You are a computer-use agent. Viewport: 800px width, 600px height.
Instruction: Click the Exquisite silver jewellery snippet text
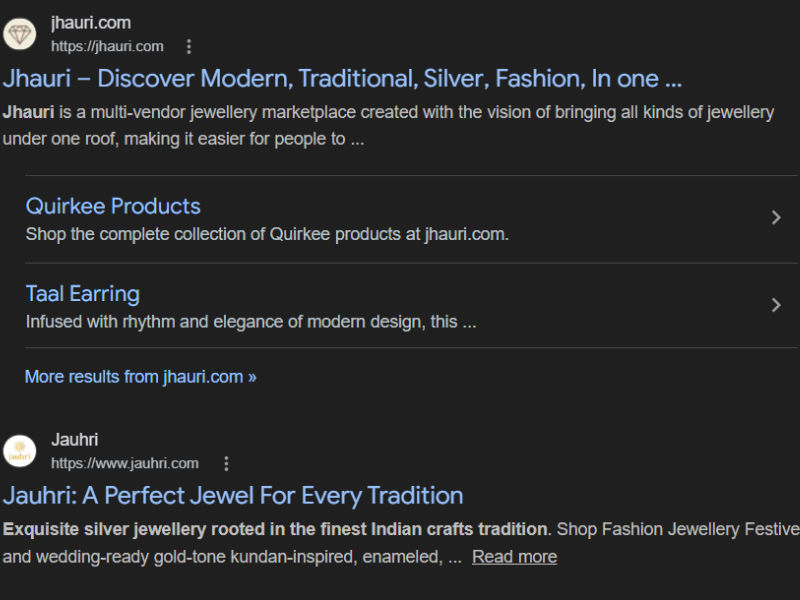(x=275, y=529)
